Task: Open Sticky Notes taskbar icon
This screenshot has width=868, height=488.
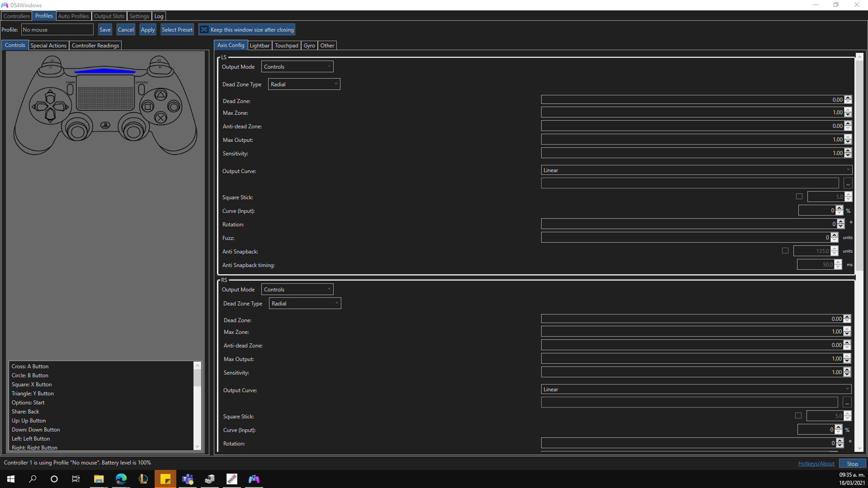Action: pyautogui.click(x=165, y=479)
